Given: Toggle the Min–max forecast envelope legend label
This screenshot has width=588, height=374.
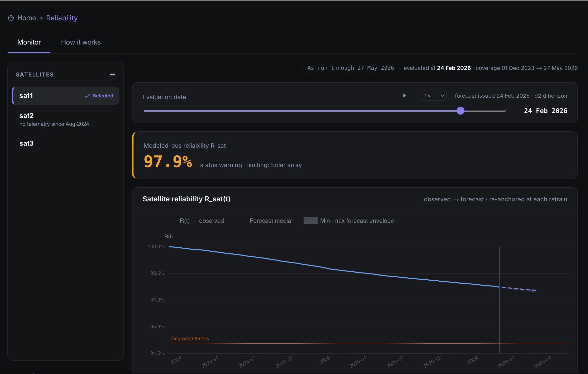Looking at the screenshot, I should (x=357, y=221).
